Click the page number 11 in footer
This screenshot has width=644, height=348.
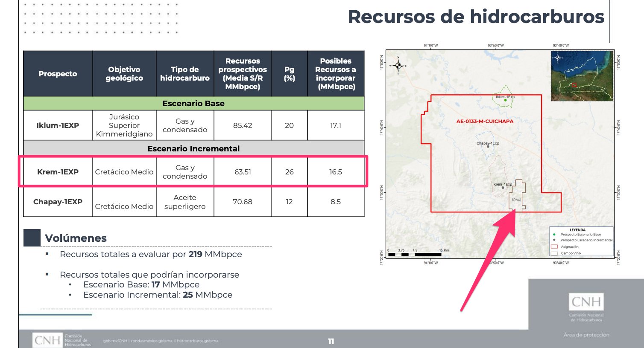click(331, 341)
